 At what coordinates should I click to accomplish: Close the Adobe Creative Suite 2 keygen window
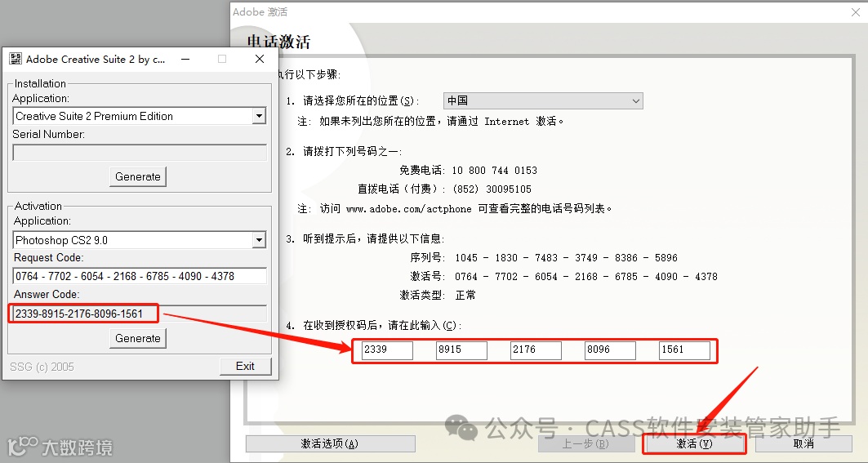(260, 59)
